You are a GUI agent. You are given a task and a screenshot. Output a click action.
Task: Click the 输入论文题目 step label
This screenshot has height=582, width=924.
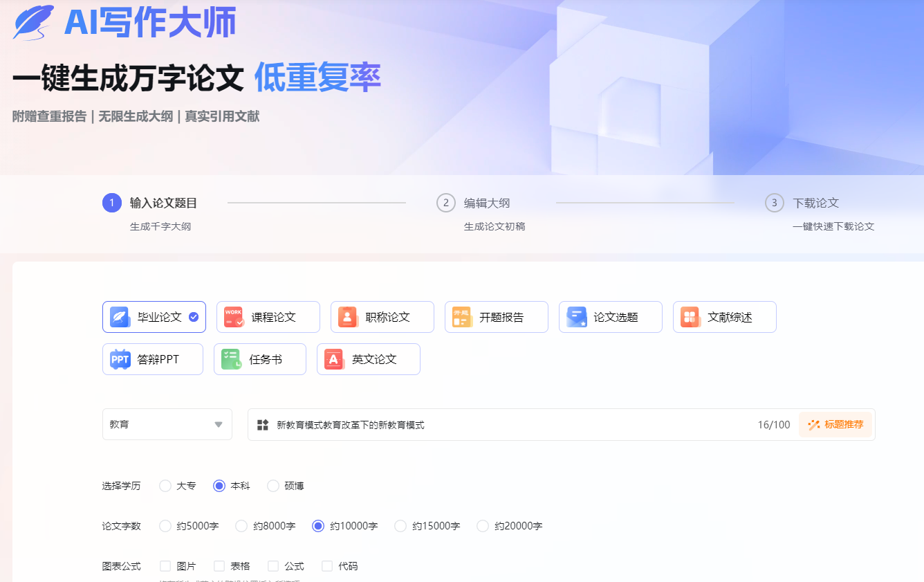coord(164,203)
